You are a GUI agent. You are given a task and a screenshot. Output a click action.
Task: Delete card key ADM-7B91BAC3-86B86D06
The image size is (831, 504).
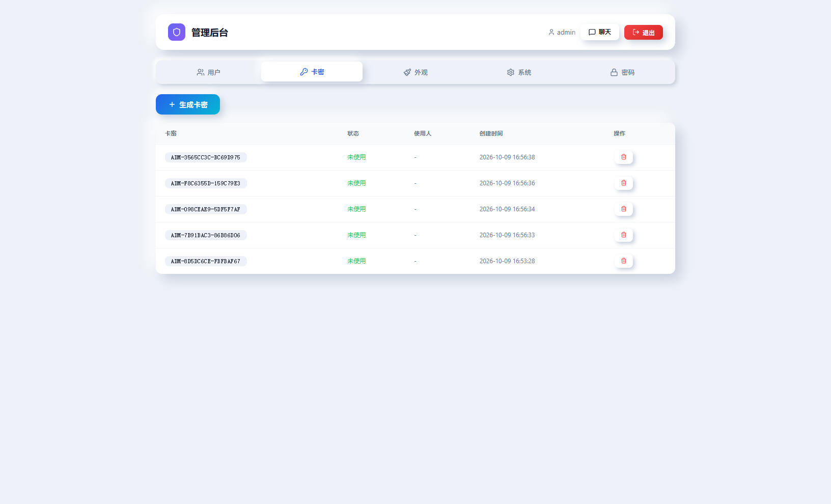pos(624,235)
